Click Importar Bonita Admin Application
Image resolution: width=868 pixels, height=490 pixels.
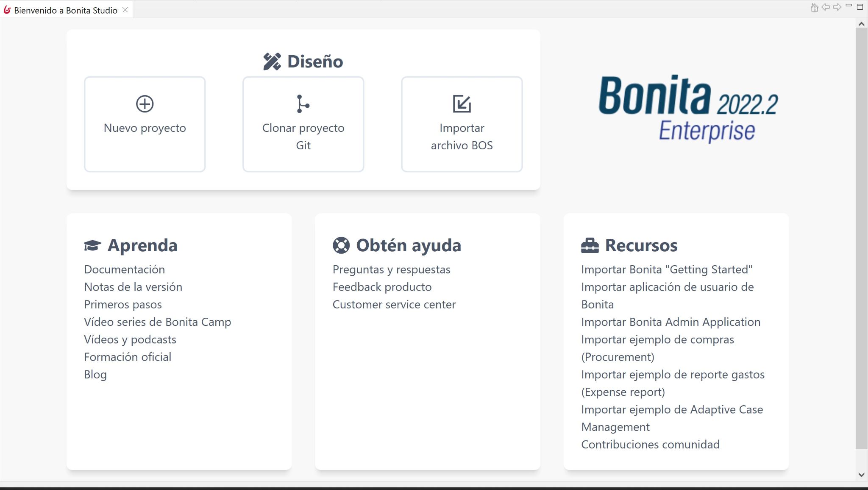670,322
